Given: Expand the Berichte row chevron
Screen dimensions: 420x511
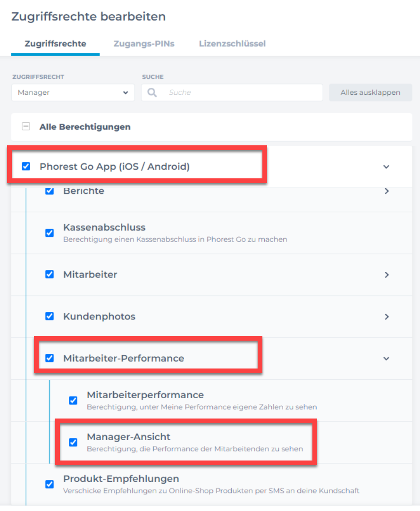Looking at the screenshot, I should pos(387,191).
